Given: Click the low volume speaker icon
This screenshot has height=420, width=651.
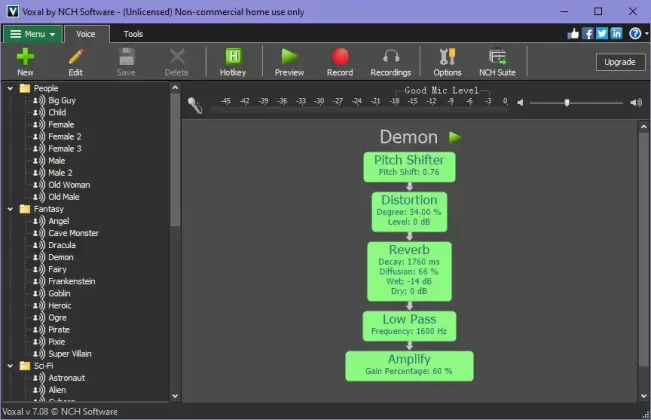Looking at the screenshot, I should [520, 103].
